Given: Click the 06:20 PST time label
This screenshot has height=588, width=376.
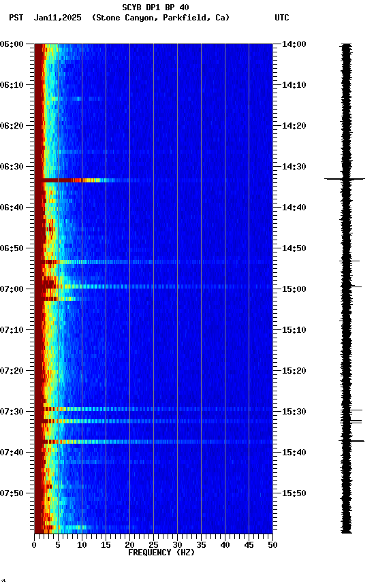Looking at the screenshot, I should 12,126.
